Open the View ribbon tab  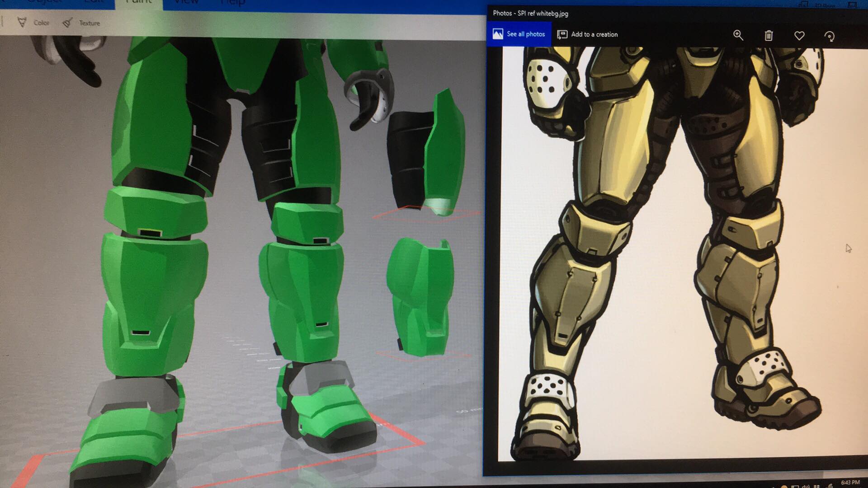[186, 2]
